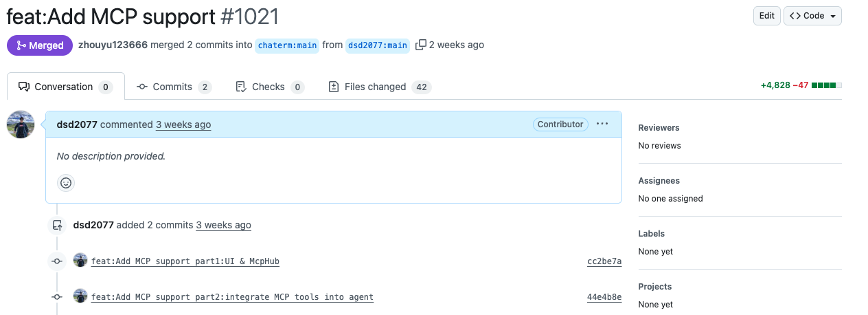Switch to the Commits tab
868x315 pixels.
pos(174,87)
